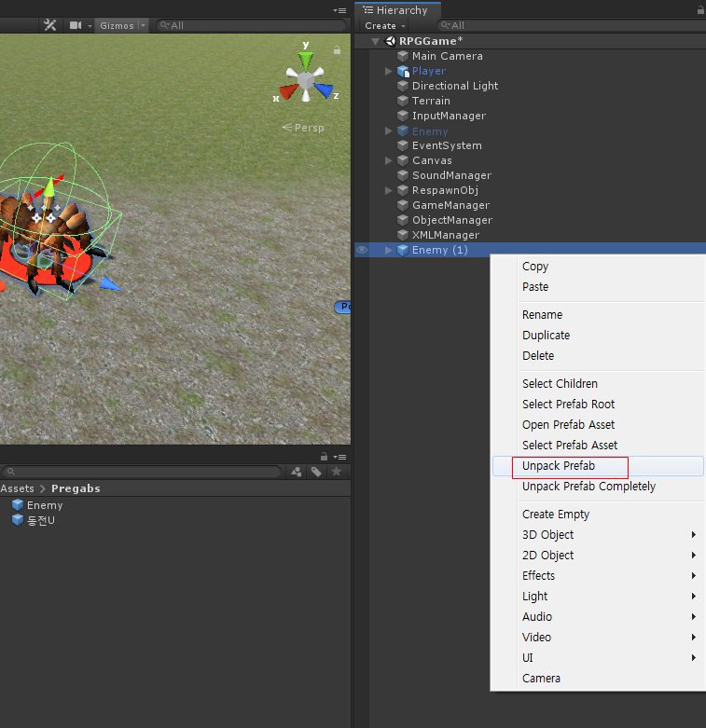
Task: Expand the Enemy (1) object
Action: click(388, 250)
